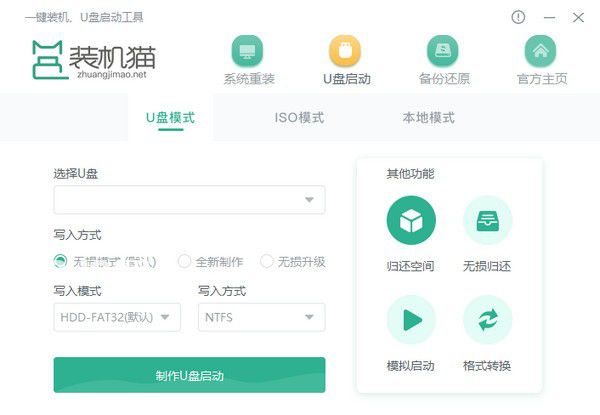Screen dimensions: 600x415
Task: Select the 无损升级 radio option
Action: tap(266, 262)
